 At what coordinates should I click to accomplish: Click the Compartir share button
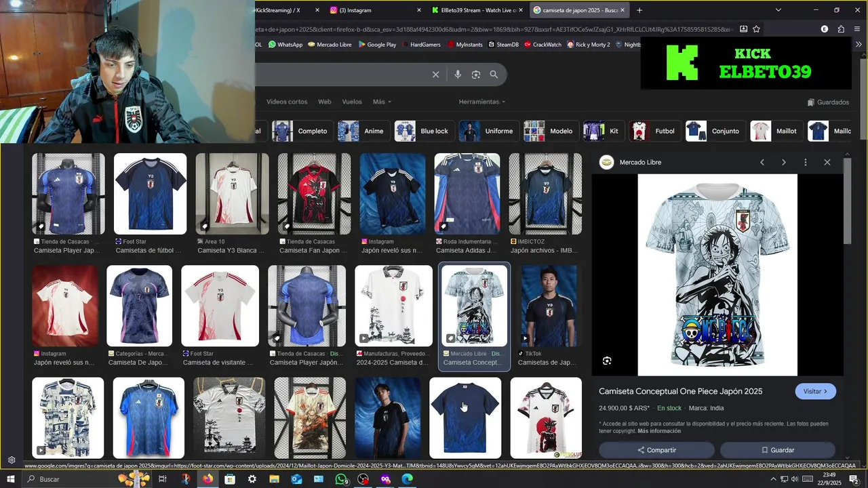pyautogui.click(x=656, y=450)
